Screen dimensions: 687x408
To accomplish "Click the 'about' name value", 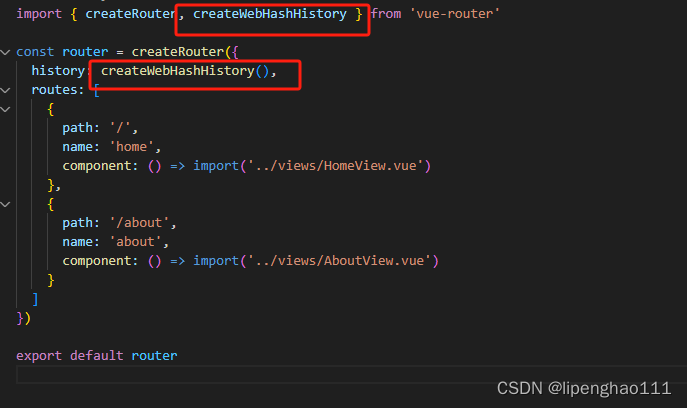I will [x=135, y=242].
